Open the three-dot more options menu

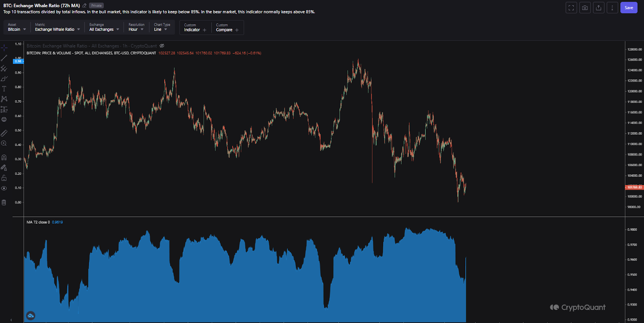(612, 8)
